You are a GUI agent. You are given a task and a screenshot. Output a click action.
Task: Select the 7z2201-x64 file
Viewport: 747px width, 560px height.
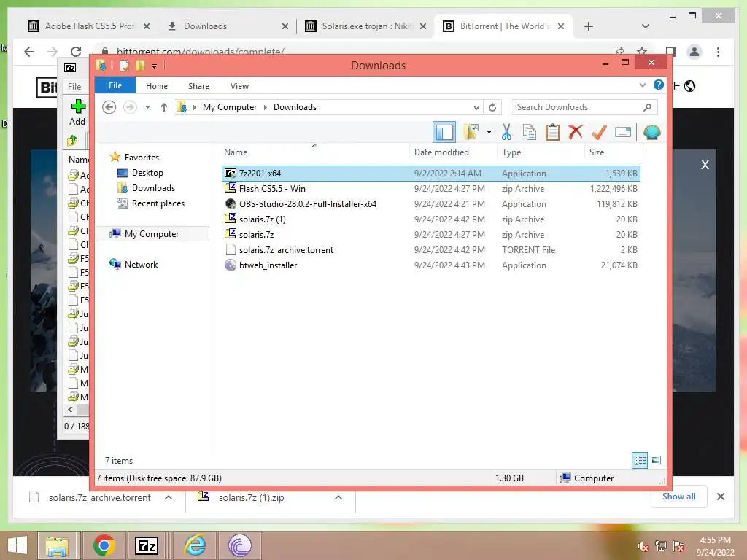(x=430, y=174)
